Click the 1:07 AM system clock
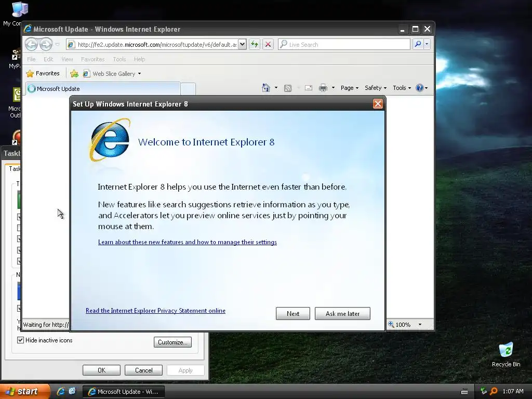The height and width of the screenshot is (399, 532). 513,391
